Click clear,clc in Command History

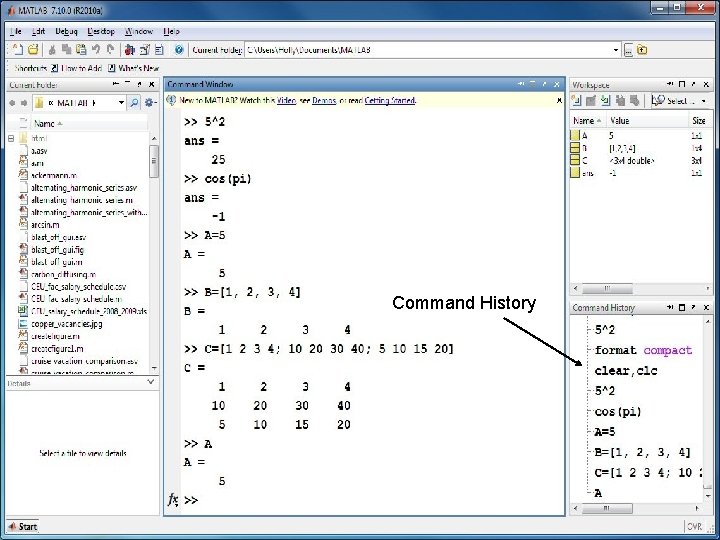pyautogui.click(x=626, y=371)
